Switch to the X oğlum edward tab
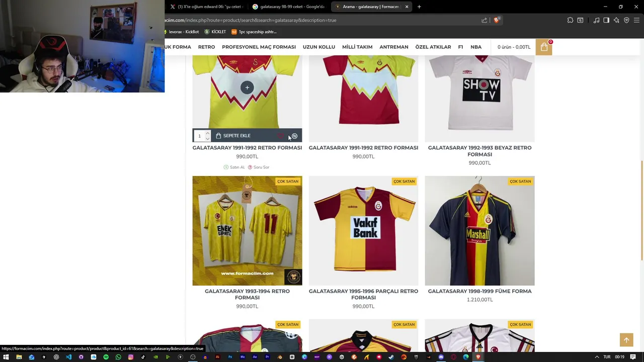644x362 pixels. pos(207,7)
